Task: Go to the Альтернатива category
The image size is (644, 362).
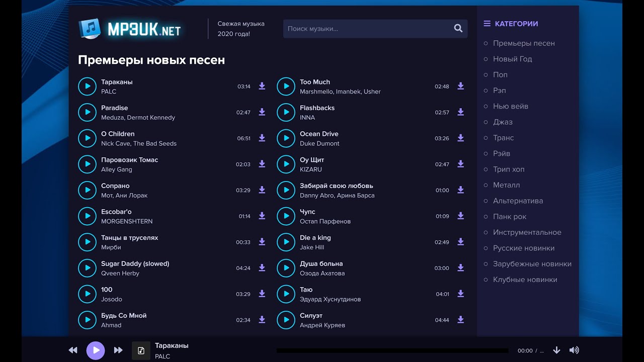Action: tap(518, 201)
